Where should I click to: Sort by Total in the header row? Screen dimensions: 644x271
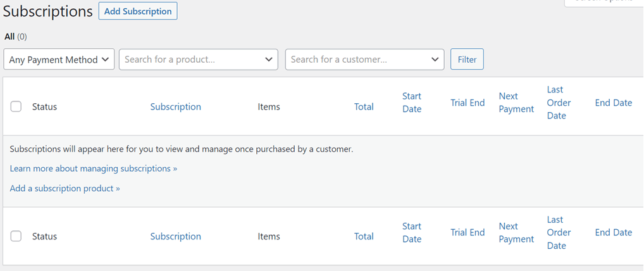click(364, 106)
